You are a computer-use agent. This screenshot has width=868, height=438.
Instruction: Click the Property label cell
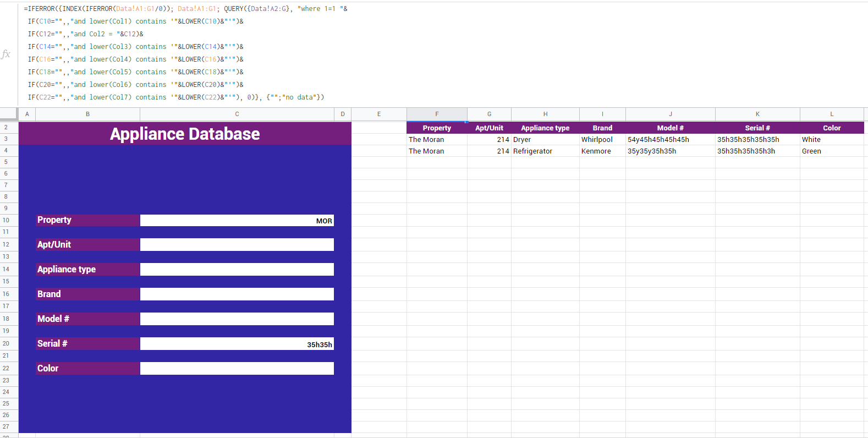click(x=87, y=220)
